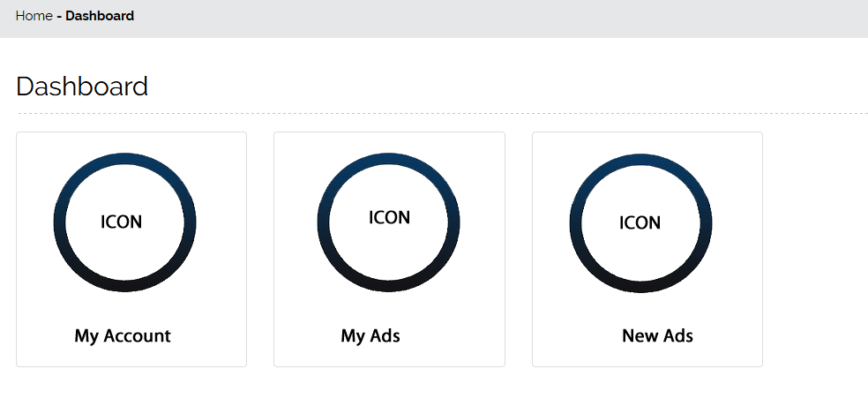Image resolution: width=868 pixels, height=399 pixels.
Task: Click the ICON text above My Ads
Action: click(389, 217)
